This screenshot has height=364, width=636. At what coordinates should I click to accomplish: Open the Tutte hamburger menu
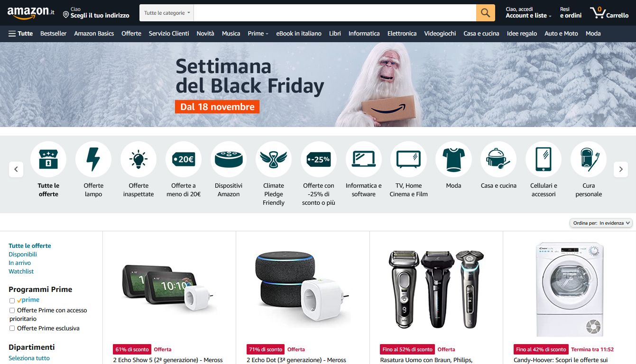tap(20, 33)
